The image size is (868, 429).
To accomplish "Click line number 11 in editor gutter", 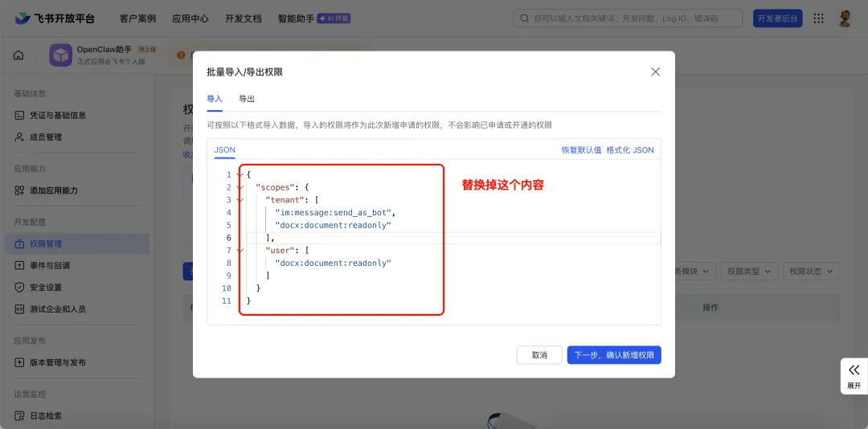I will [x=227, y=301].
